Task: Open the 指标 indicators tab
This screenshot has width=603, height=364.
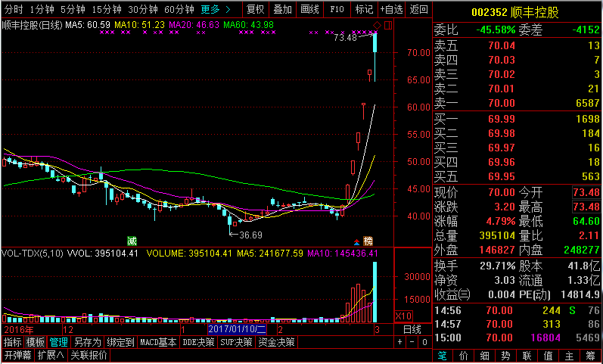Action: [13, 342]
